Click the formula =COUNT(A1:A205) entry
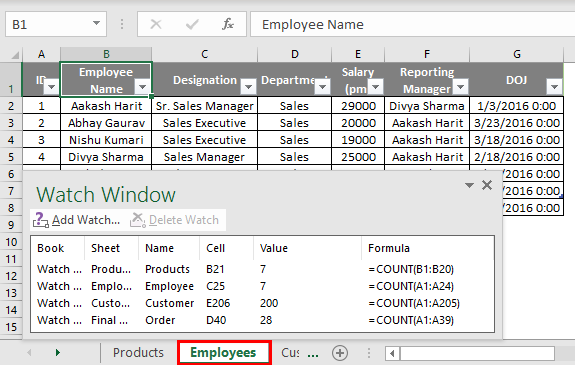This screenshot has height=365, width=575. point(414,303)
